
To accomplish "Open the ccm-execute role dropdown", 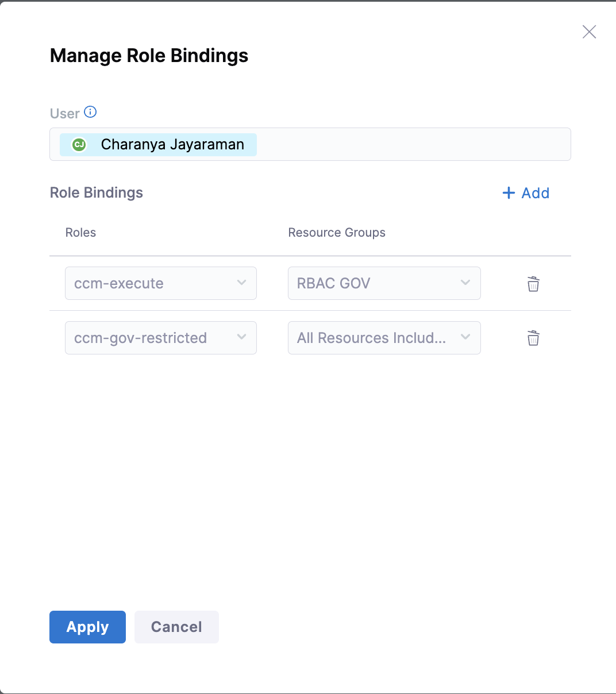I will [x=149, y=283].
